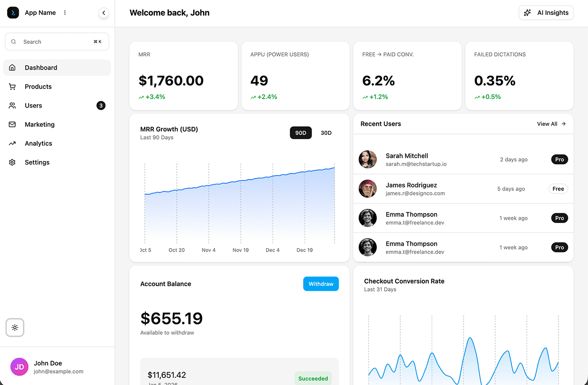The image size is (588, 385).
Task: Click the AI Insights sparkles icon
Action: tap(527, 12)
